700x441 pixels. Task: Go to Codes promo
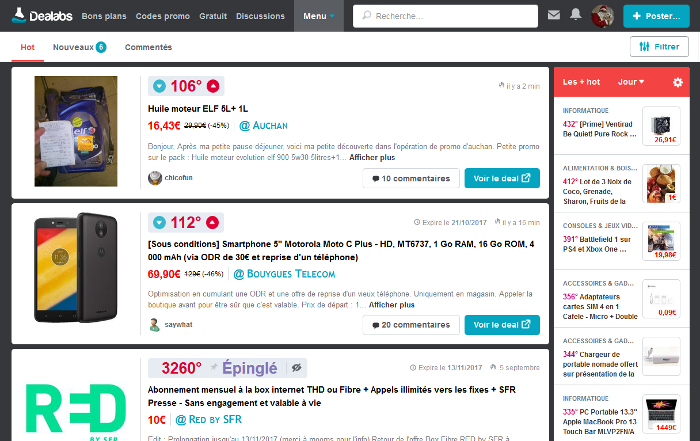point(162,16)
